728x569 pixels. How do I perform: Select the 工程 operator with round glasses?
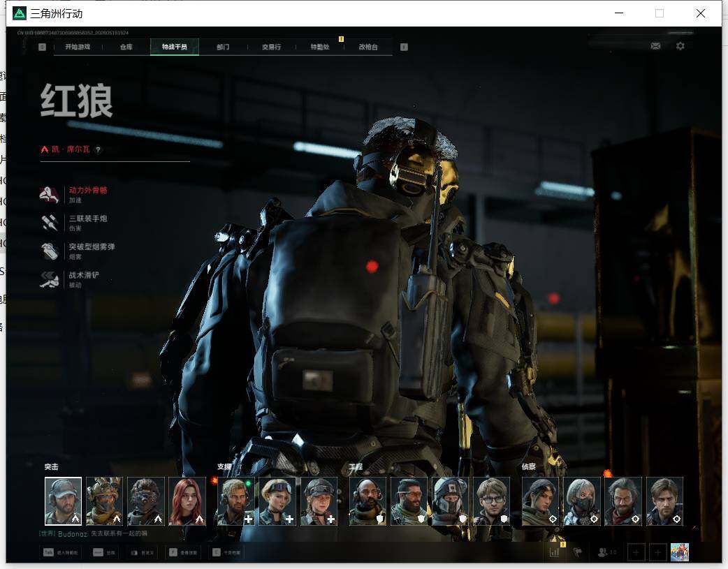(492, 501)
